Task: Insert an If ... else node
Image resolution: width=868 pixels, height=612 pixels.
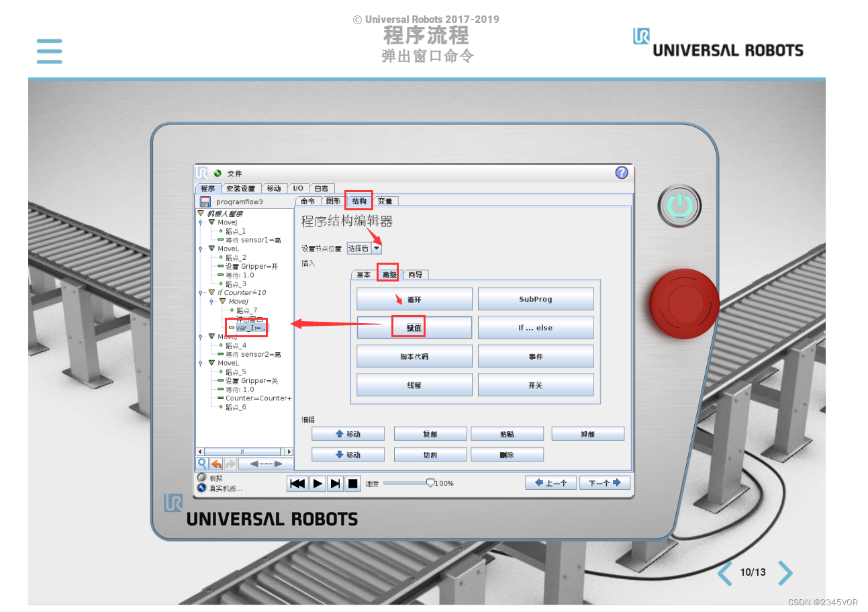Action: (536, 328)
